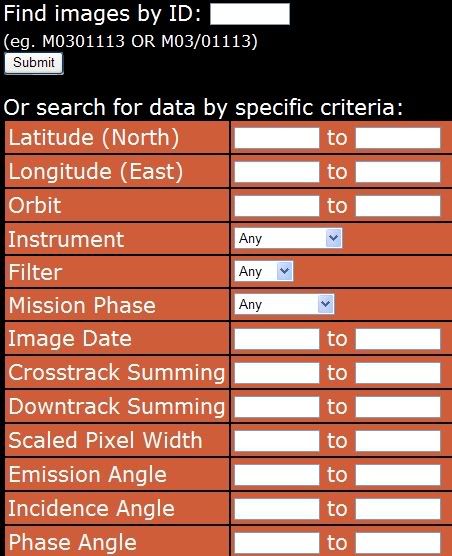Select the Longitude (East) start field
452x556 pixels.
277,172
